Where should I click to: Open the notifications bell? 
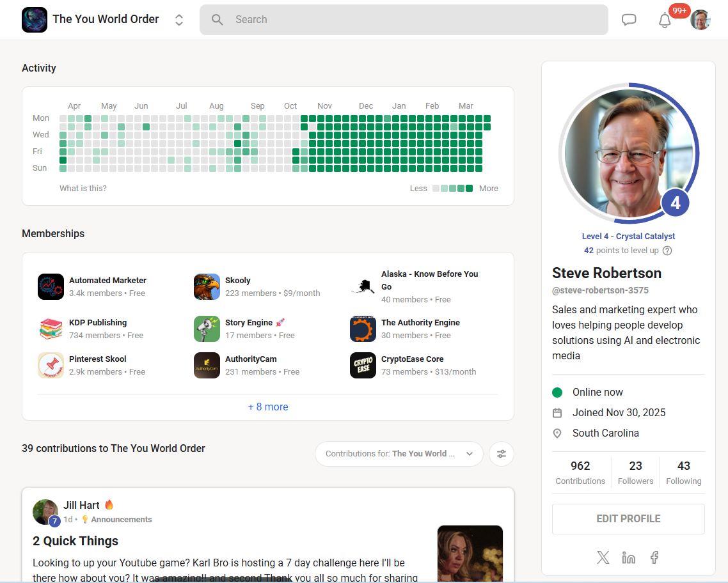(x=665, y=20)
